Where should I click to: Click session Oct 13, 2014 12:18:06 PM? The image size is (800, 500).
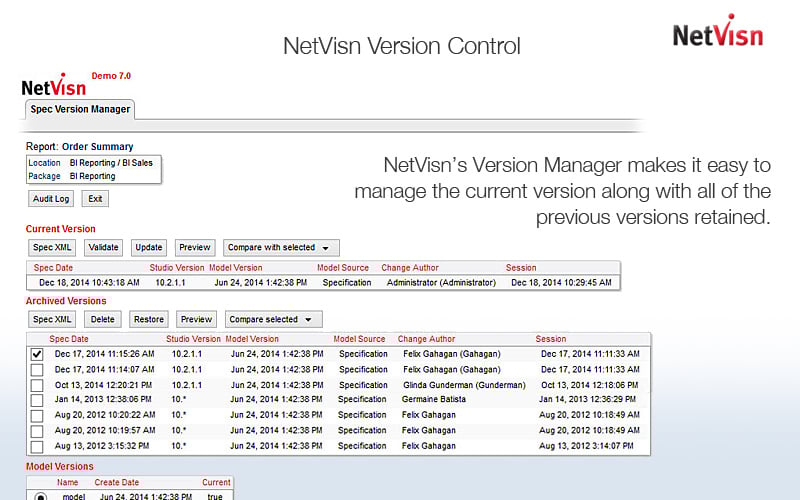click(x=589, y=385)
